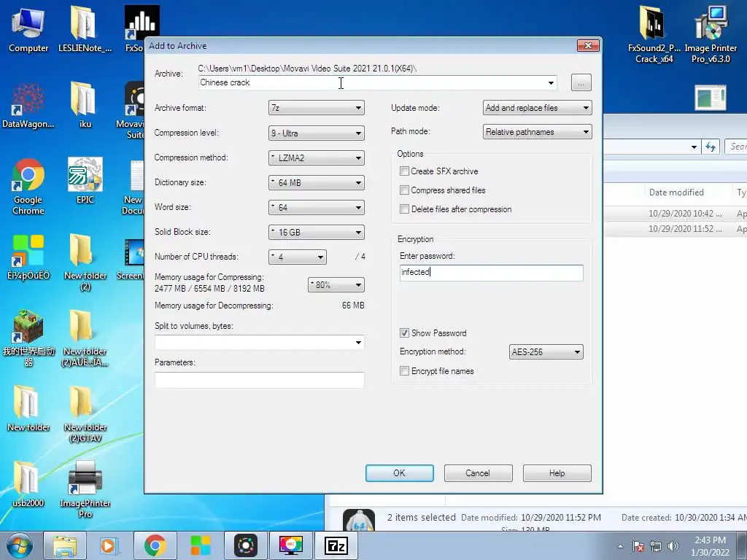Click the network tray icon
Viewport: 747px width, 560px height.
(x=656, y=546)
